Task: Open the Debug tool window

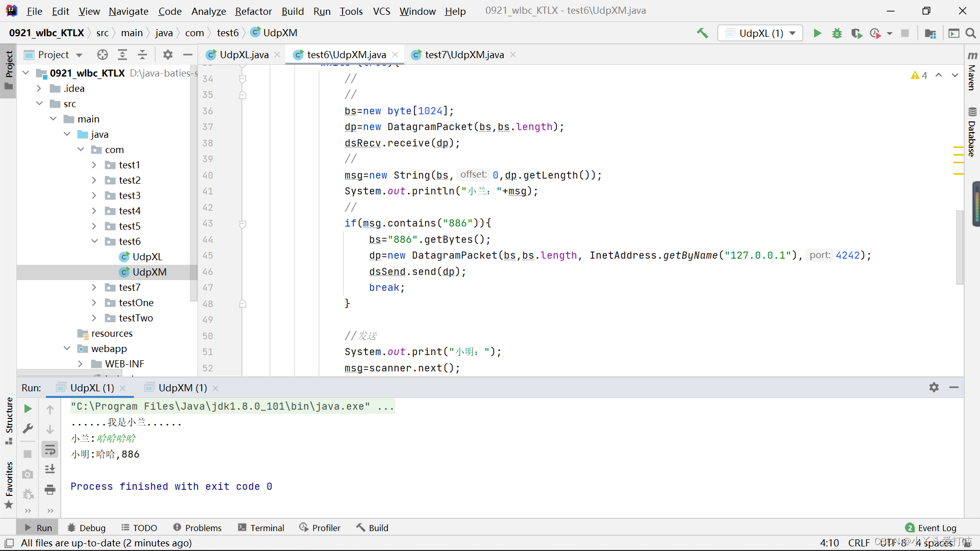Action: click(86, 528)
